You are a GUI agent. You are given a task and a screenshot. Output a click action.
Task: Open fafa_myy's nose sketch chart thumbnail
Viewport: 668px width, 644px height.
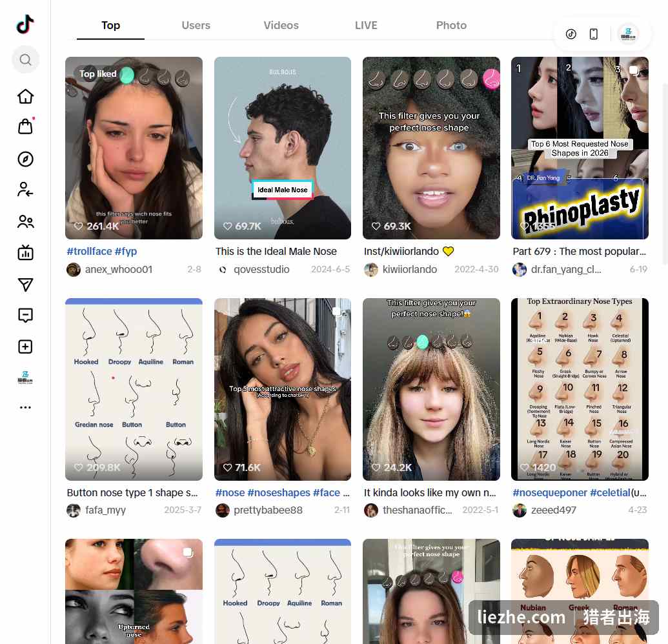(134, 389)
